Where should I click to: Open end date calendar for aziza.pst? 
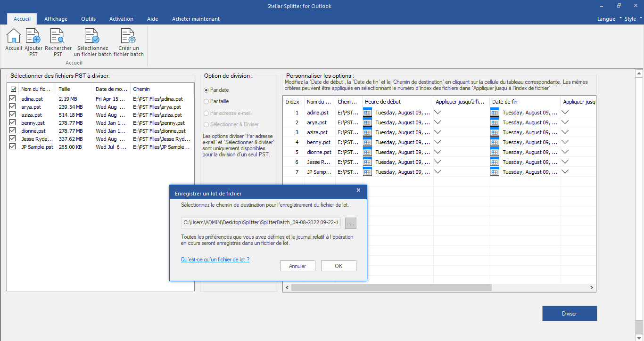[495, 132]
